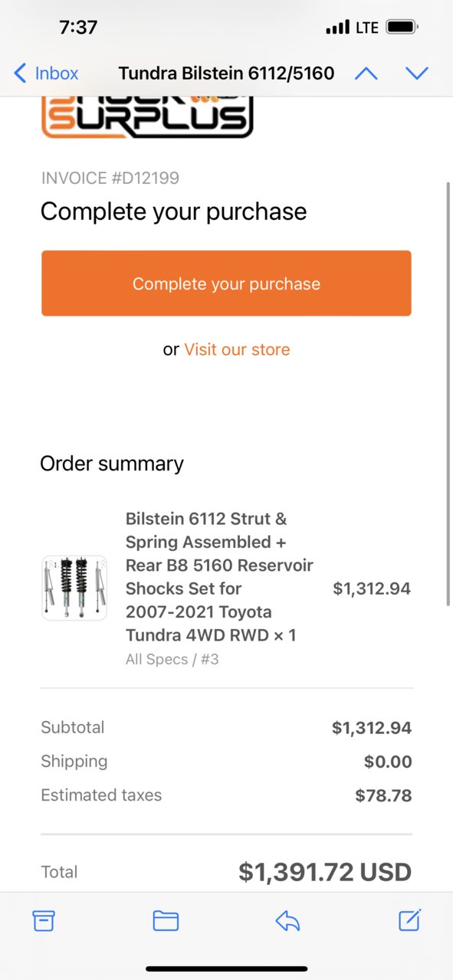Tap the Shock Surplus logo
Viewport: 453px width, 980px height.
pyautogui.click(x=147, y=117)
